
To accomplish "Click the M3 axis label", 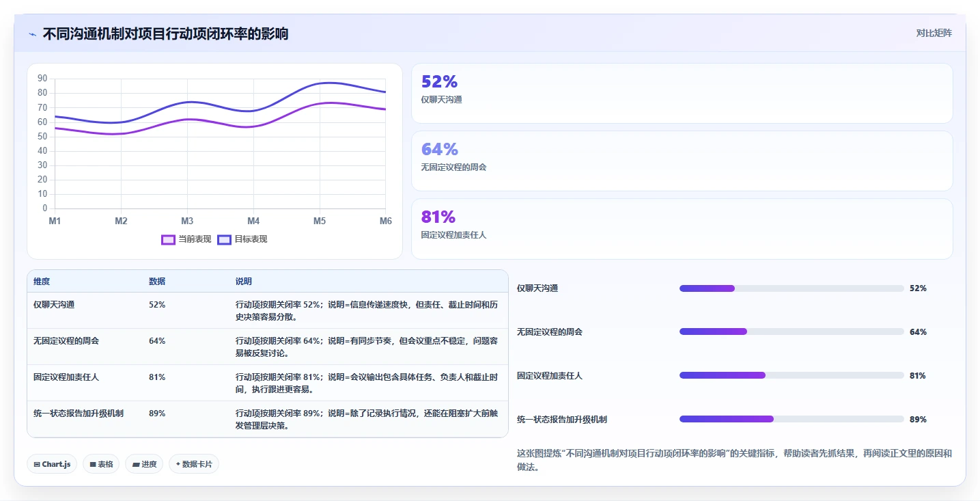I will click(187, 221).
